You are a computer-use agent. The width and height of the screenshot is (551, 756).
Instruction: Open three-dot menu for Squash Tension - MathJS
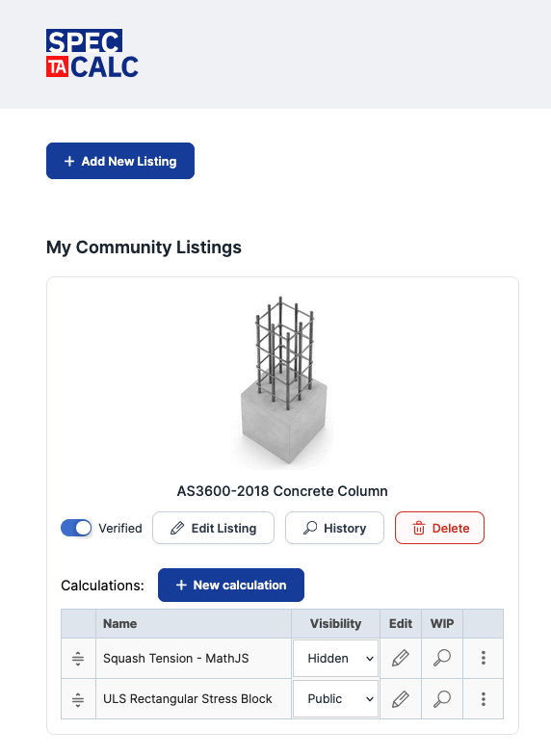[x=483, y=658]
